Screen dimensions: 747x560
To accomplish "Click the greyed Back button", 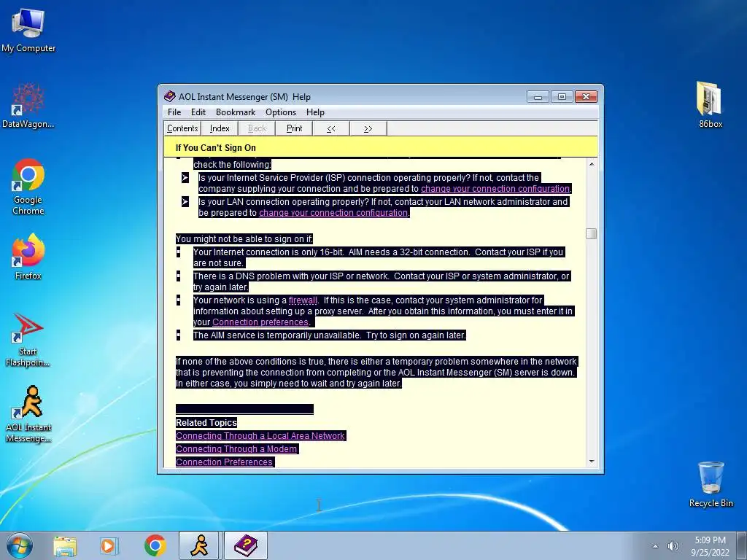I will [257, 128].
